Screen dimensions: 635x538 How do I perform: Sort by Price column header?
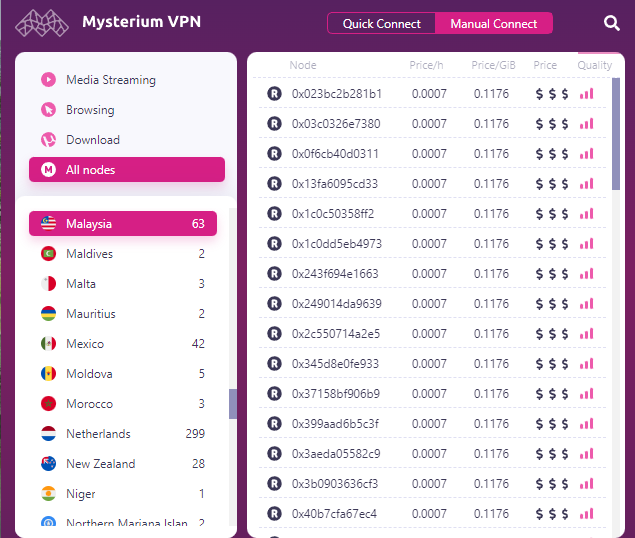coord(545,65)
